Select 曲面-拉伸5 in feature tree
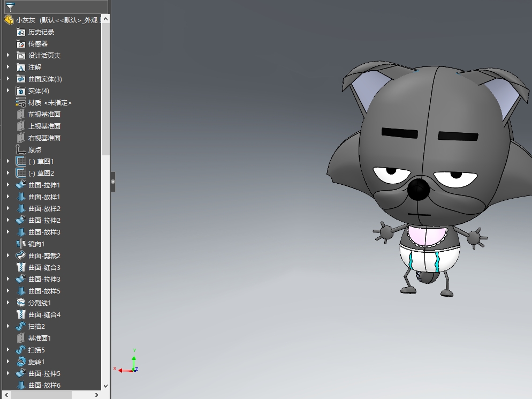 (44, 373)
